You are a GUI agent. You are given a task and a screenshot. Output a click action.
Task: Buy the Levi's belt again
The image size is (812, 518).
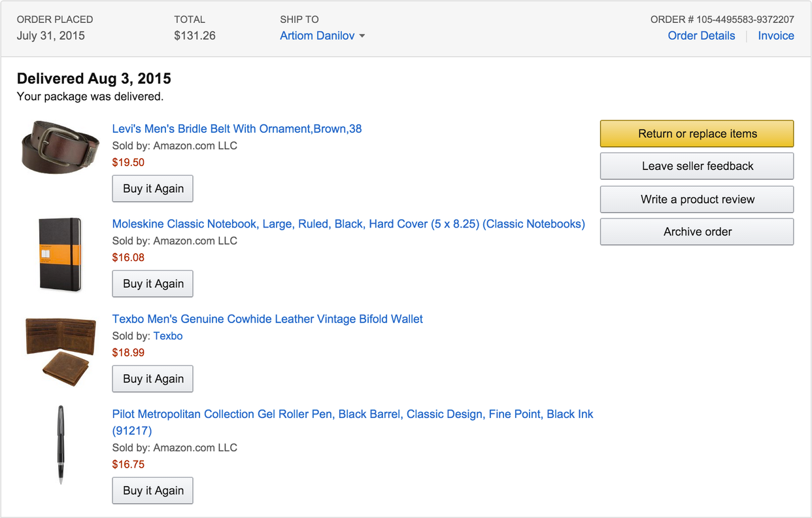pyautogui.click(x=153, y=188)
